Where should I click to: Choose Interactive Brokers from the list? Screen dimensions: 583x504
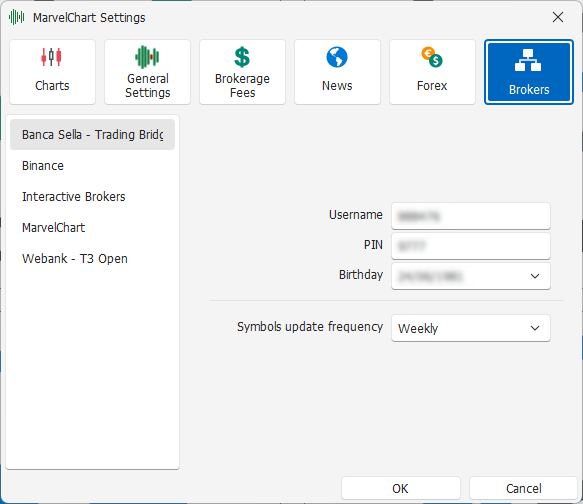(x=92, y=197)
